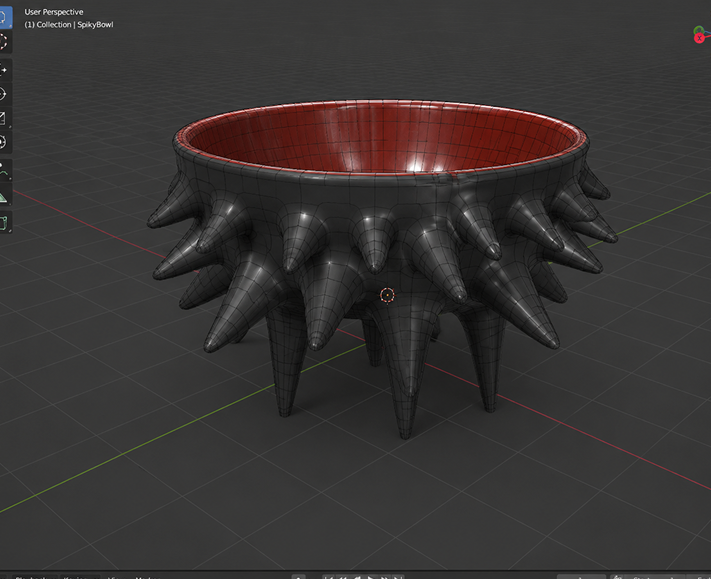
Task: Click the 3D cursor marker in viewport
Action: coord(387,295)
